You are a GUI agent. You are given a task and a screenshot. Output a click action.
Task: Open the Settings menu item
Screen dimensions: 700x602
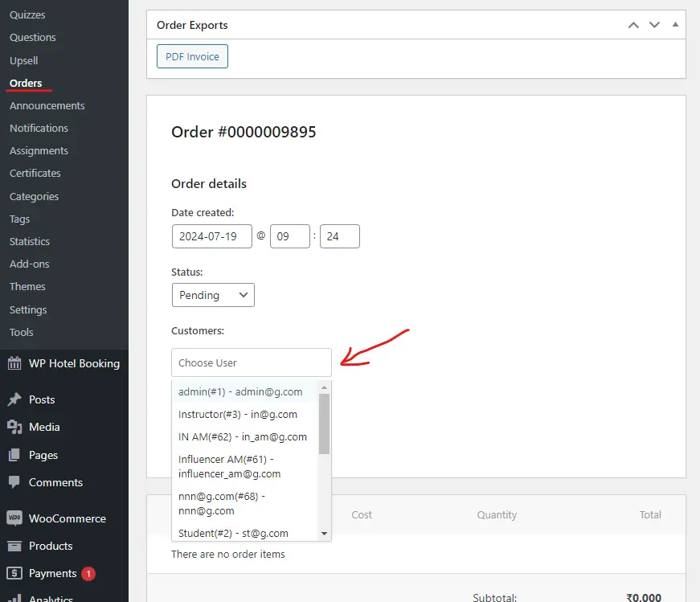pos(27,309)
